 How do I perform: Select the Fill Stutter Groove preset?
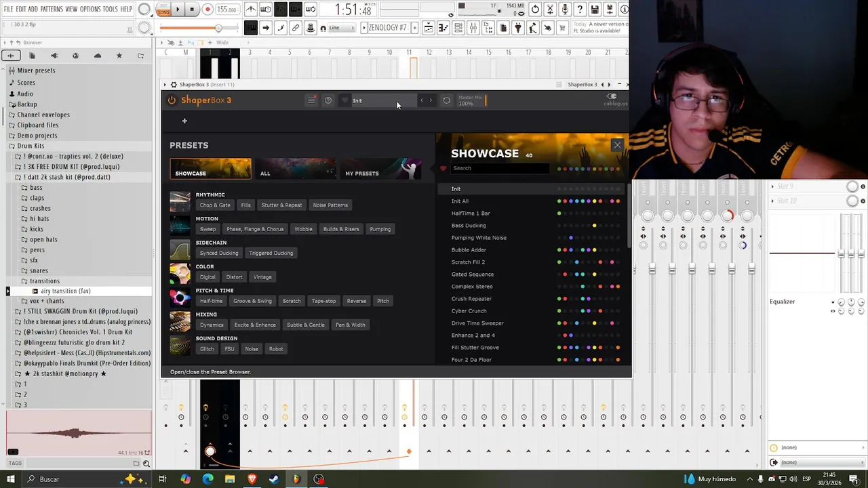click(x=532, y=348)
